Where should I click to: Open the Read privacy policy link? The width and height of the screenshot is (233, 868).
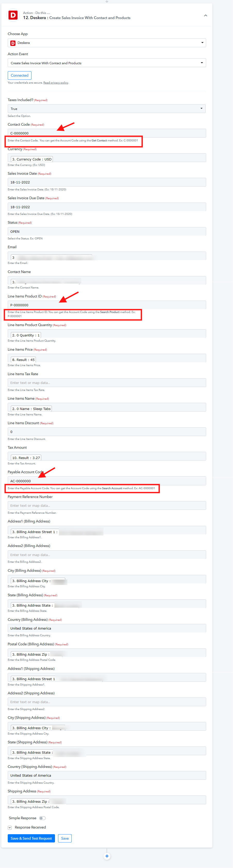coord(56,83)
